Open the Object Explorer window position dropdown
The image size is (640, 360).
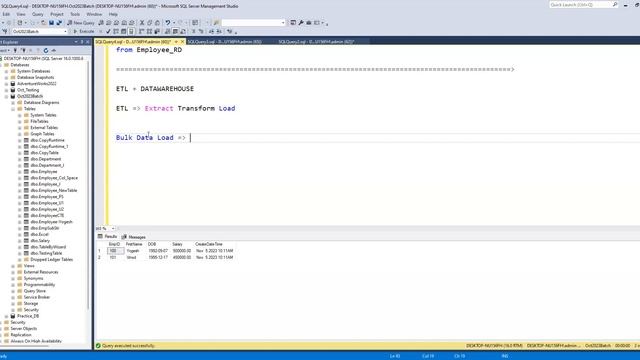(76, 42)
